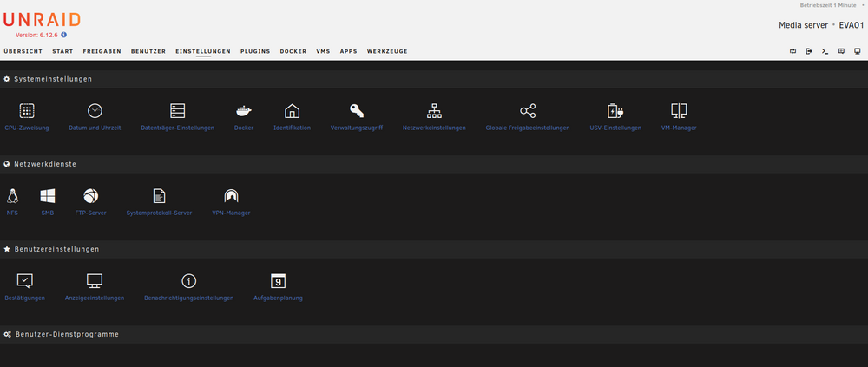The width and height of the screenshot is (868, 367).
Task: Open the Aufgabenplanung calendar icon
Action: point(278,281)
